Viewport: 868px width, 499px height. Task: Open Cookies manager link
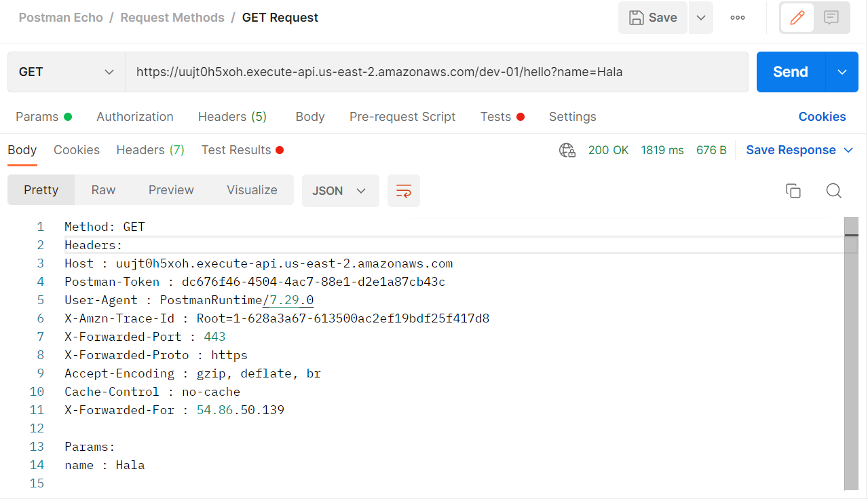click(x=822, y=116)
